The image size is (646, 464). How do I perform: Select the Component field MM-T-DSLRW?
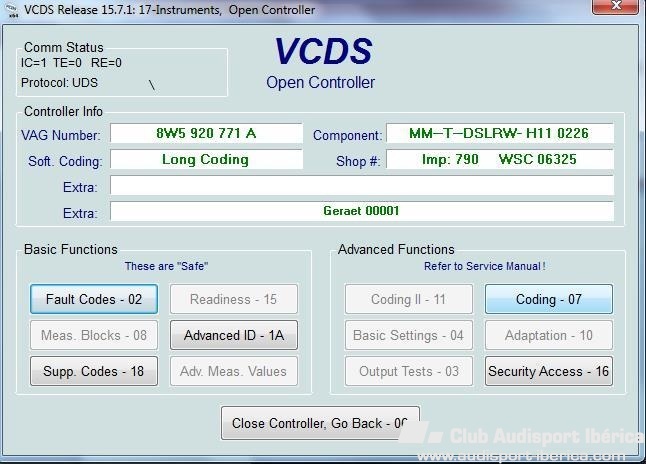point(500,134)
